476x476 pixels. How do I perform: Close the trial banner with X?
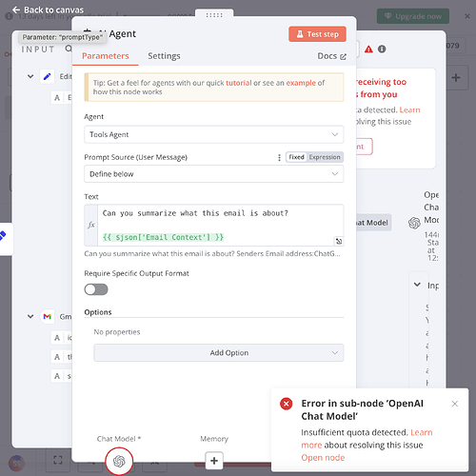pyautogui.click(x=467, y=16)
